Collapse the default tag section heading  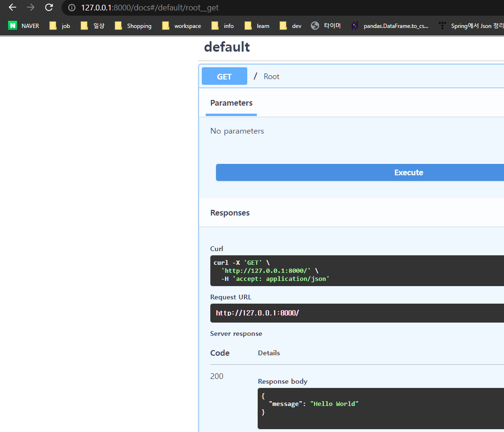[x=227, y=47]
